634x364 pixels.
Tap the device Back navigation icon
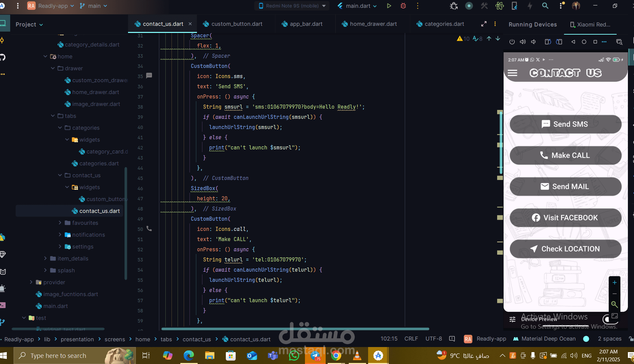[x=573, y=42]
